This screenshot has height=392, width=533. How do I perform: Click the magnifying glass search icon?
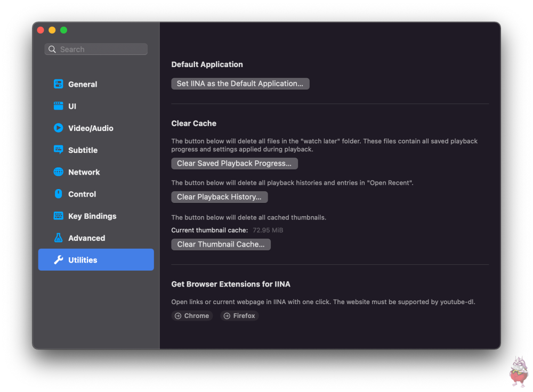coord(52,49)
